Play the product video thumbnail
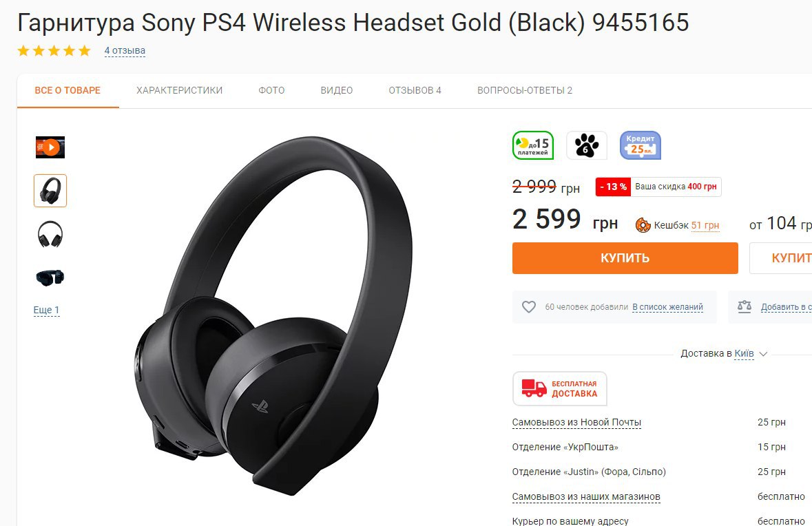This screenshot has height=526, width=812. tap(50, 147)
